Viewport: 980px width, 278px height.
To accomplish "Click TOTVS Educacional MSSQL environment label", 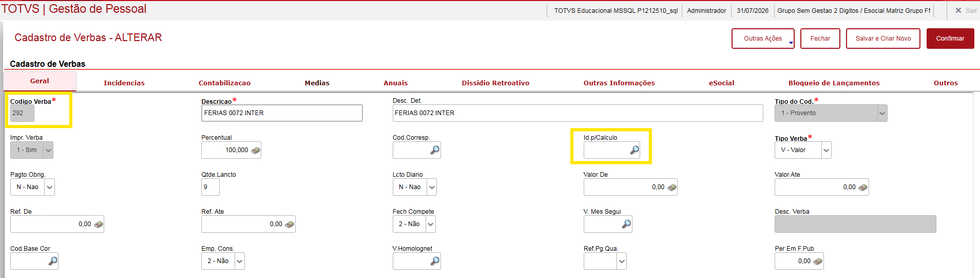I will [x=616, y=10].
